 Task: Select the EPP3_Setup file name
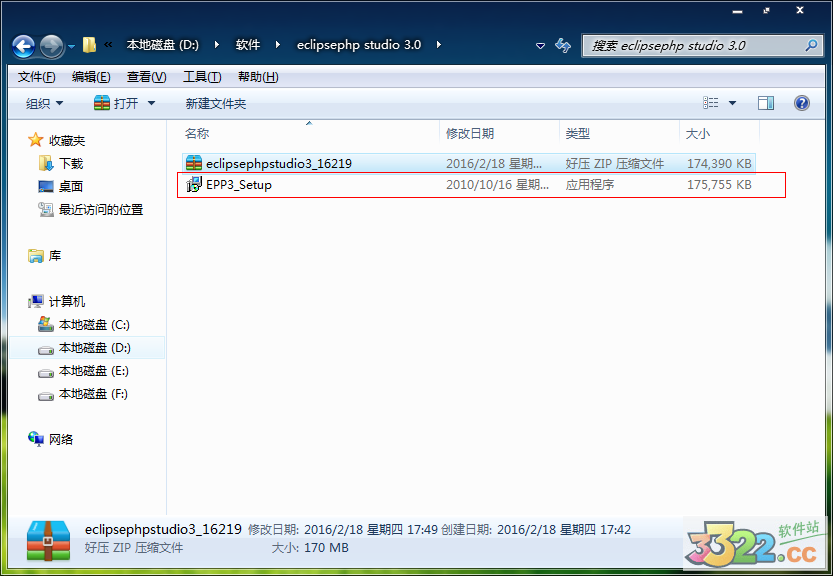coord(239,185)
